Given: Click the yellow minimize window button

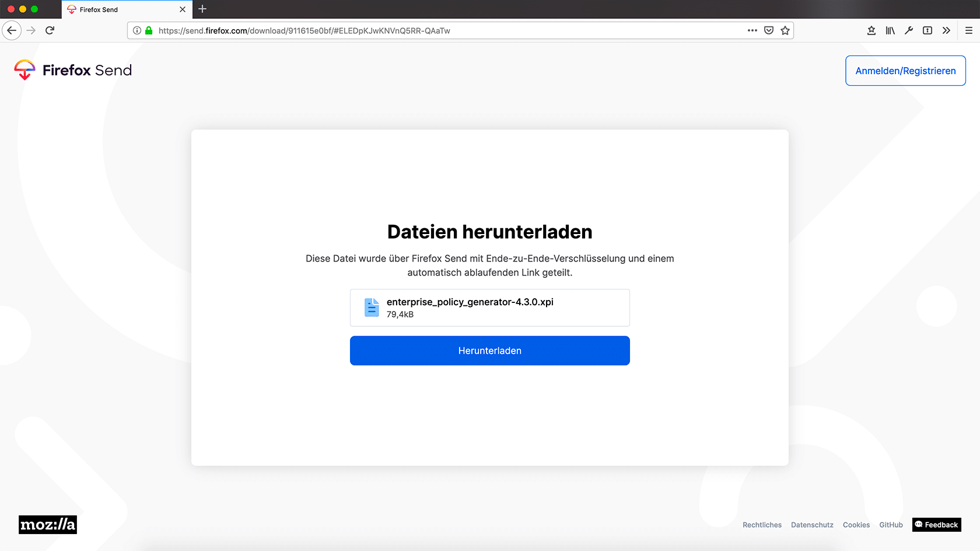Looking at the screenshot, I should click(x=22, y=9).
